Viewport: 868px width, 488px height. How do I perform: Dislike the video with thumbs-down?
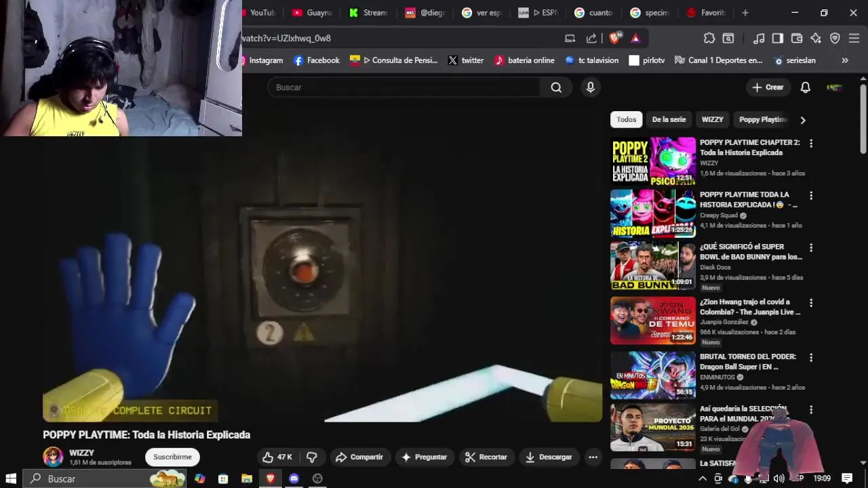pyautogui.click(x=312, y=457)
